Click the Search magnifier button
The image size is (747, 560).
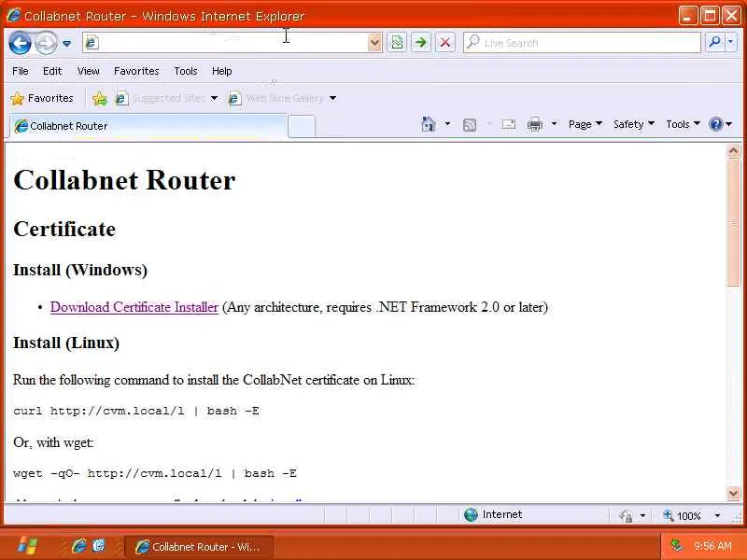coord(714,42)
